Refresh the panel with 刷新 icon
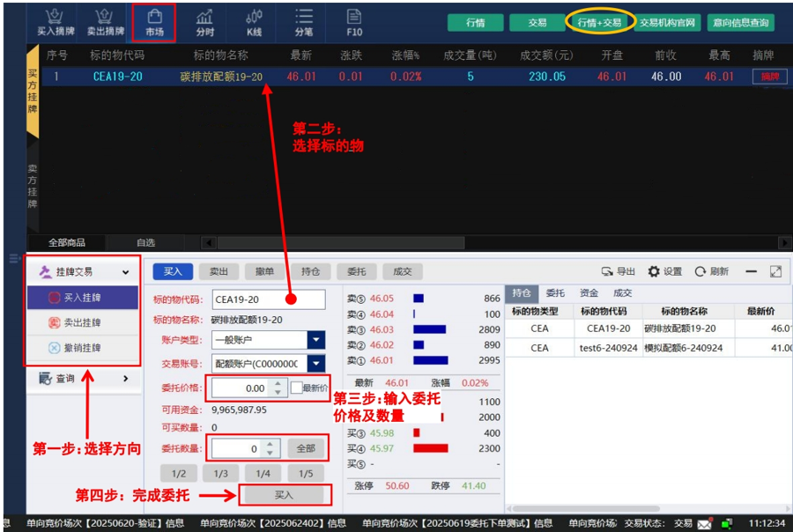Image resolution: width=793 pixels, height=532 pixels. click(x=711, y=271)
